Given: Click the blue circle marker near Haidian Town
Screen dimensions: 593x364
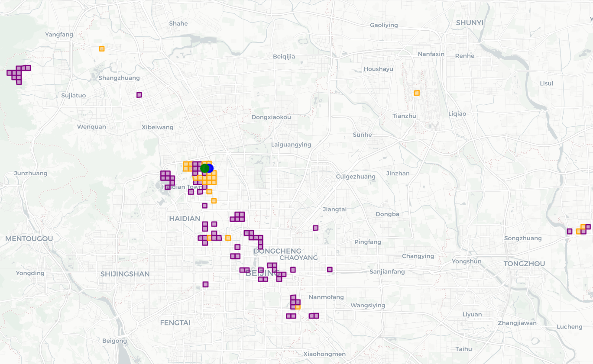Looking at the screenshot, I should tap(210, 168).
